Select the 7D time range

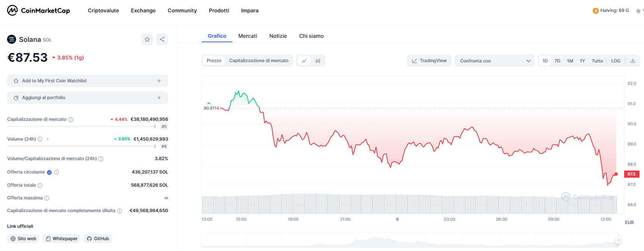point(557,61)
